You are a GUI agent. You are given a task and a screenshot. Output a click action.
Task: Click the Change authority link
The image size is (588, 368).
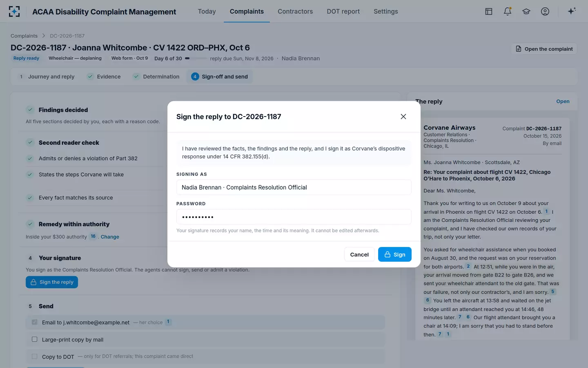[110, 237]
